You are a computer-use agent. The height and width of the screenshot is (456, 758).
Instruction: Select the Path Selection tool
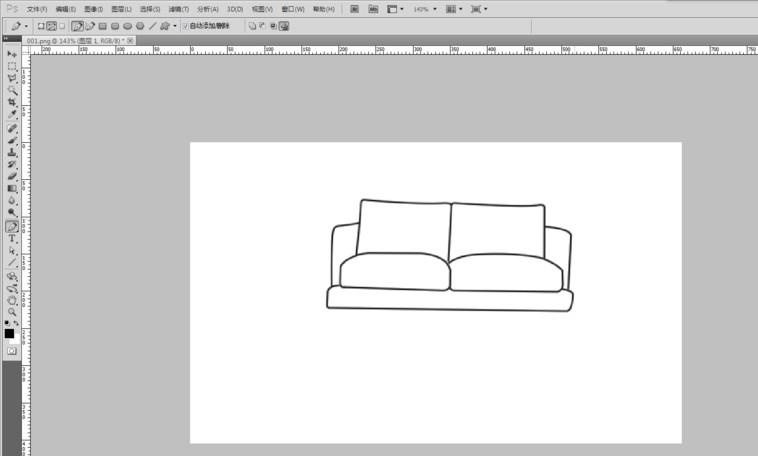tap(12, 250)
